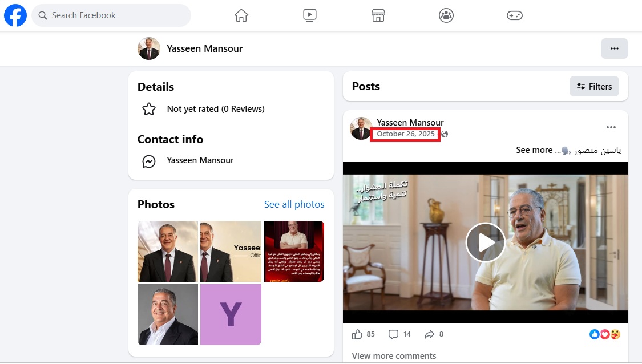Open the Home feed icon
The image size is (642, 364).
[241, 15]
